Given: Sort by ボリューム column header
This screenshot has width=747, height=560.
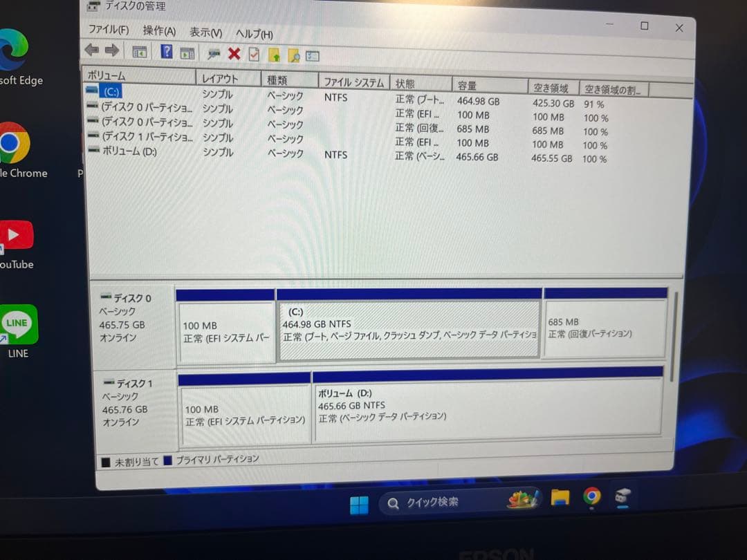Looking at the screenshot, I should coord(139,76).
